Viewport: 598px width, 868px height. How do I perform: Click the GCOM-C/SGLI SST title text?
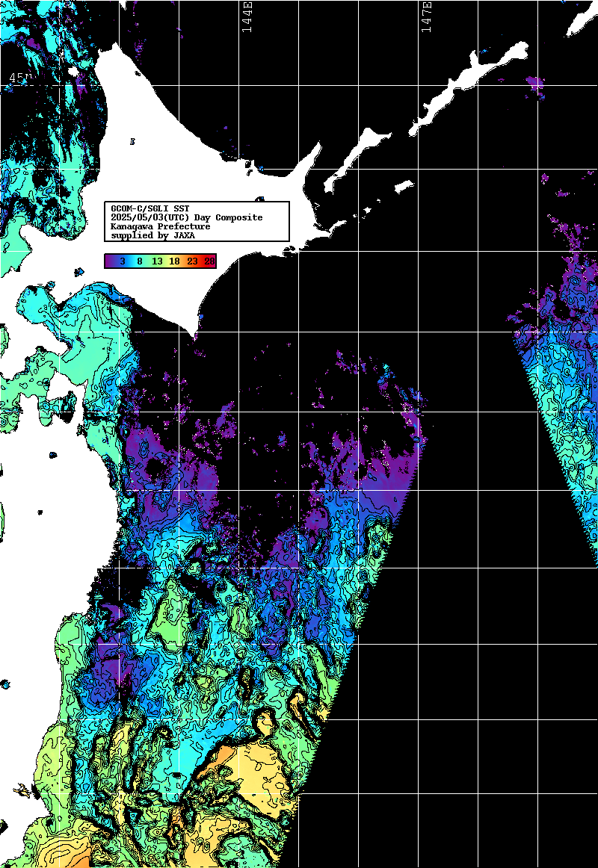click(x=150, y=208)
